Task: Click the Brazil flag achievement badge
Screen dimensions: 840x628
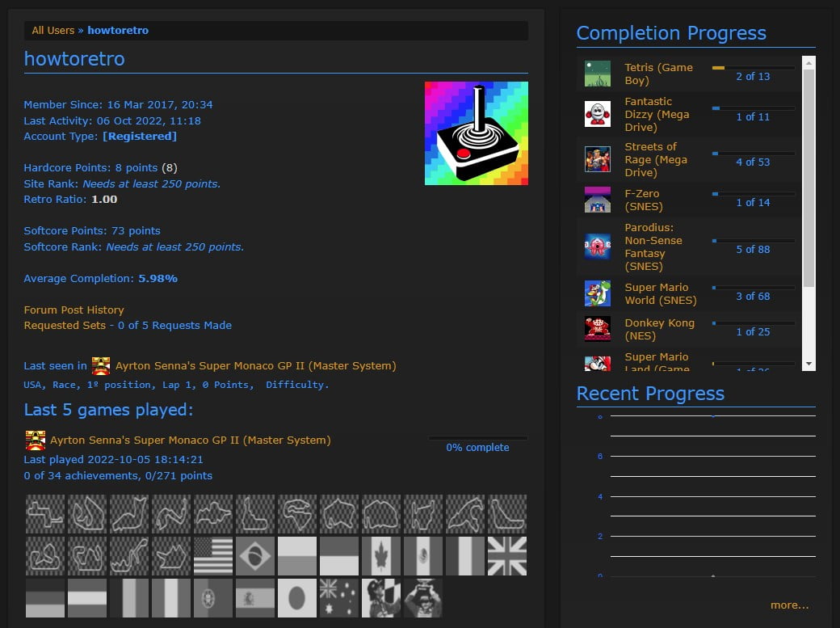Action: tap(254, 555)
